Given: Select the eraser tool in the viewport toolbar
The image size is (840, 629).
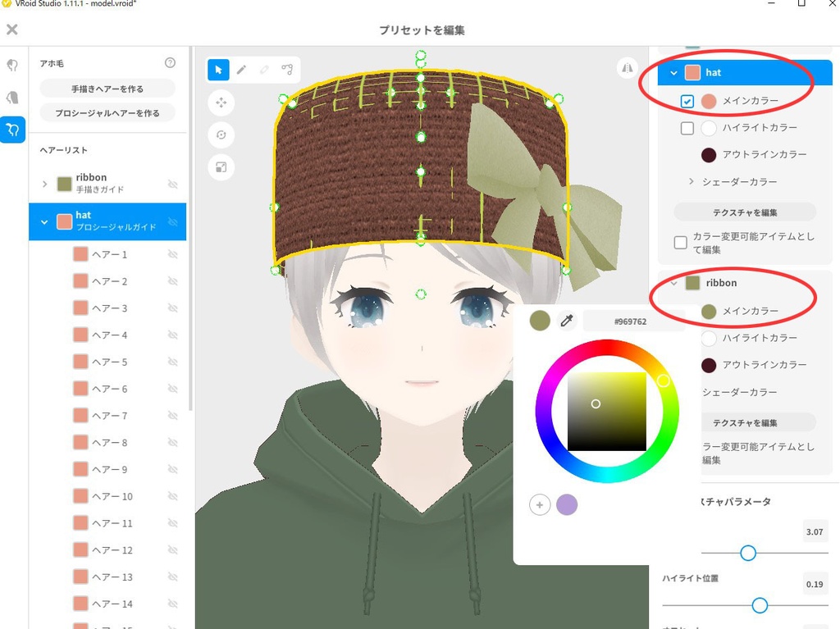Looking at the screenshot, I should [x=263, y=70].
